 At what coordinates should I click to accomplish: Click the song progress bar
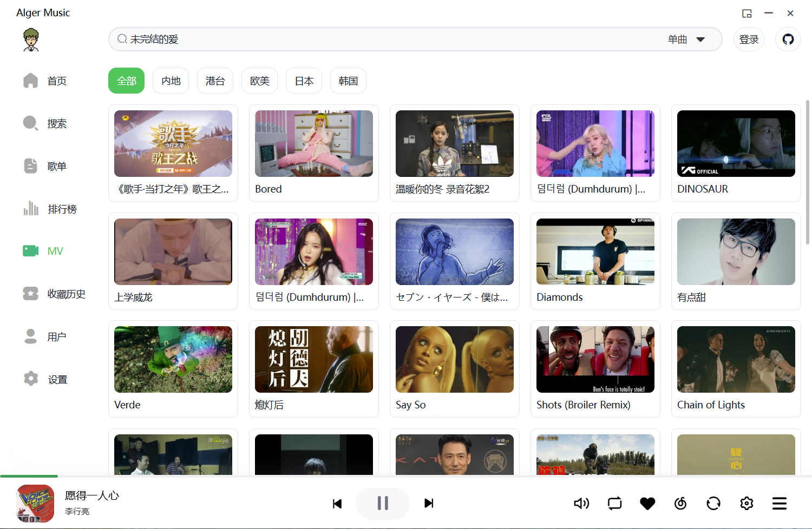coord(406,476)
